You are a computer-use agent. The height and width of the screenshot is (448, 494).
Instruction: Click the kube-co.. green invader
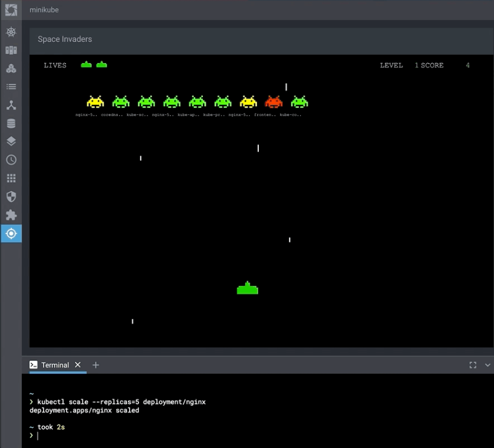299,102
